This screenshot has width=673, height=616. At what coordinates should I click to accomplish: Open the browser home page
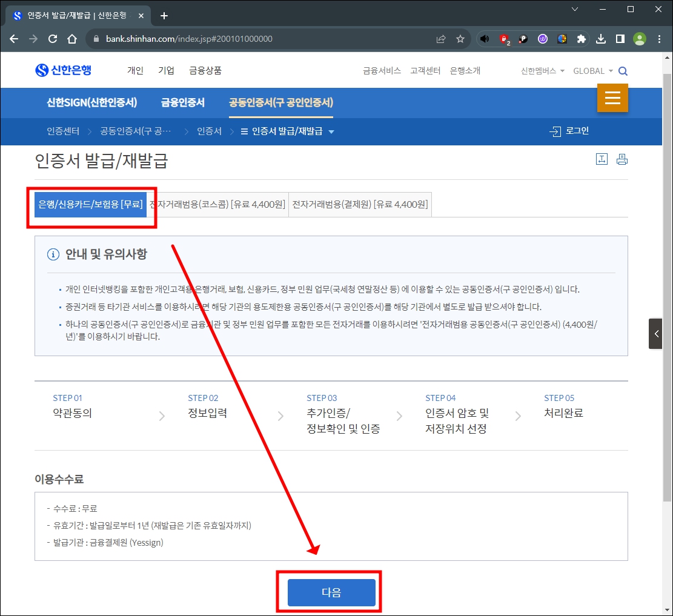72,39
